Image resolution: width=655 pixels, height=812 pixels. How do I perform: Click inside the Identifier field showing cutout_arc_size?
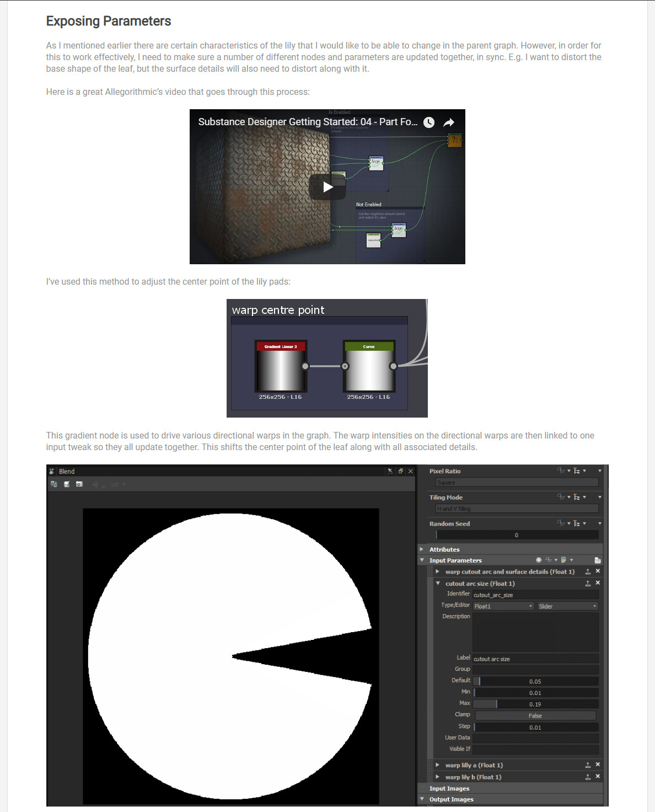(x=535, y=594)
